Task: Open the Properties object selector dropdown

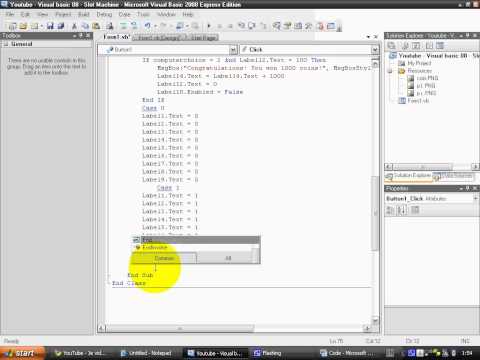Action: coord(475,198)
